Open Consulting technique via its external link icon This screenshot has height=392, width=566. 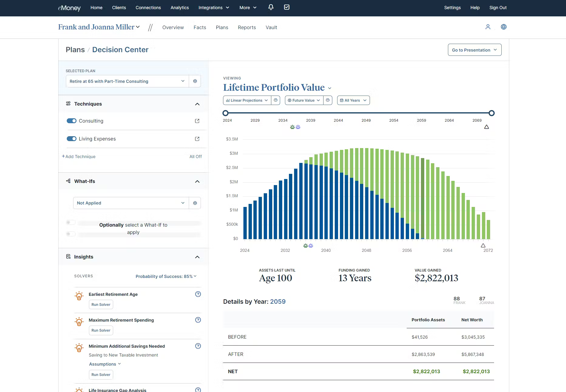(x=197, y=121)
